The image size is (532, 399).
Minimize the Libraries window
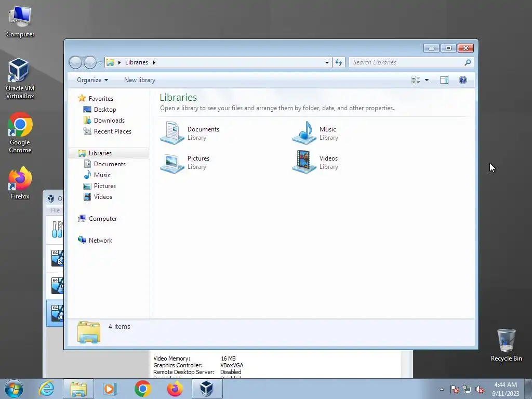431,48
